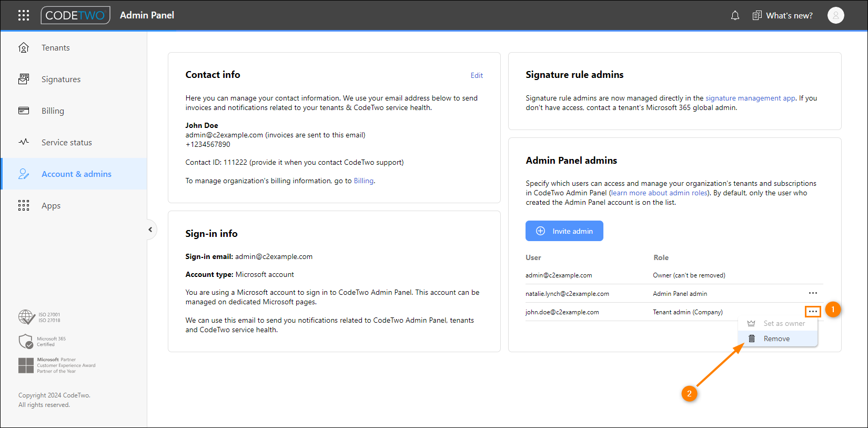The image size is (868, 428).
Task: Open Service status in sidebar
Action: (74, 142)
